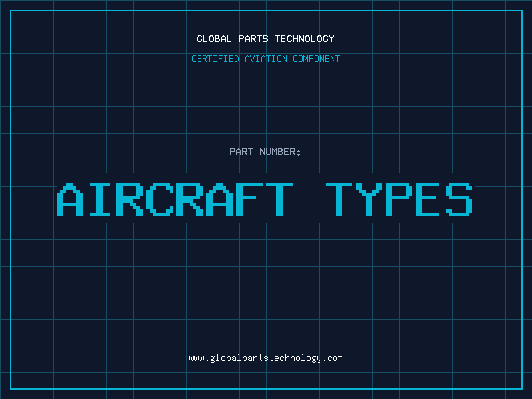
Task: Click the GLOBAL PARTS-TECHNOLOGY heading
Action: [265, 39]
